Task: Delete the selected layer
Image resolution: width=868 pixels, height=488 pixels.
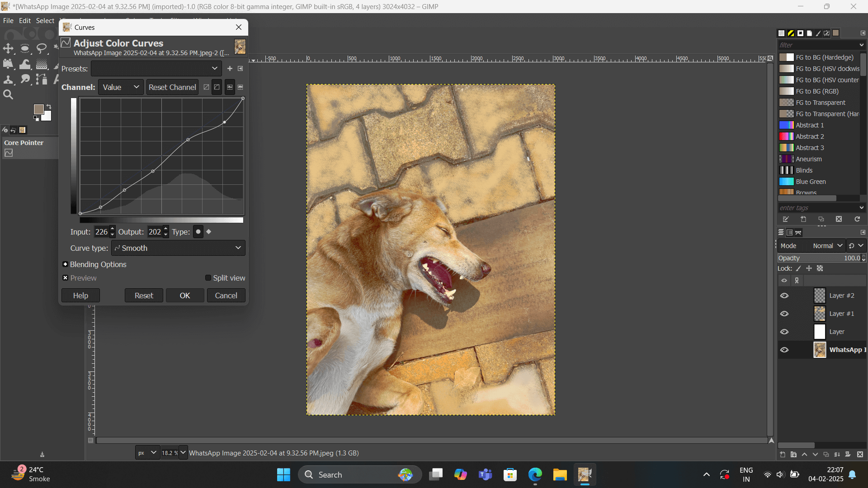Action: pos(860,455)
